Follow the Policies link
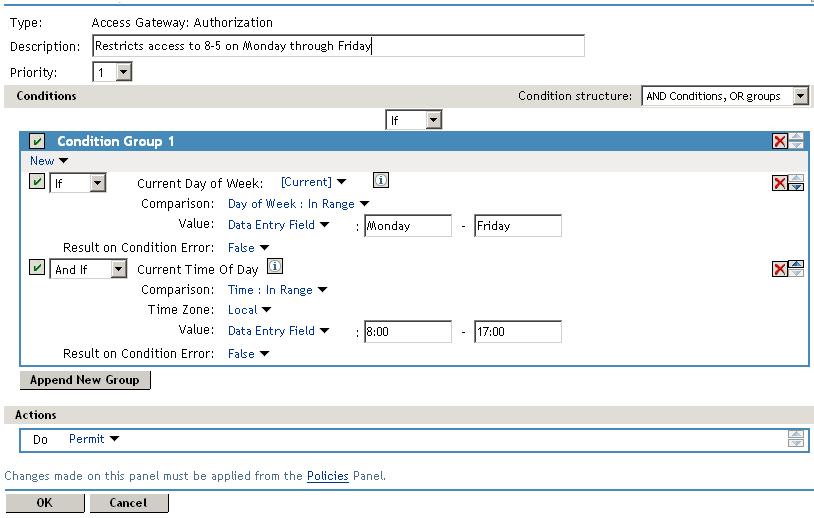This screenshot has width=814, height=518. click(327, 476)
